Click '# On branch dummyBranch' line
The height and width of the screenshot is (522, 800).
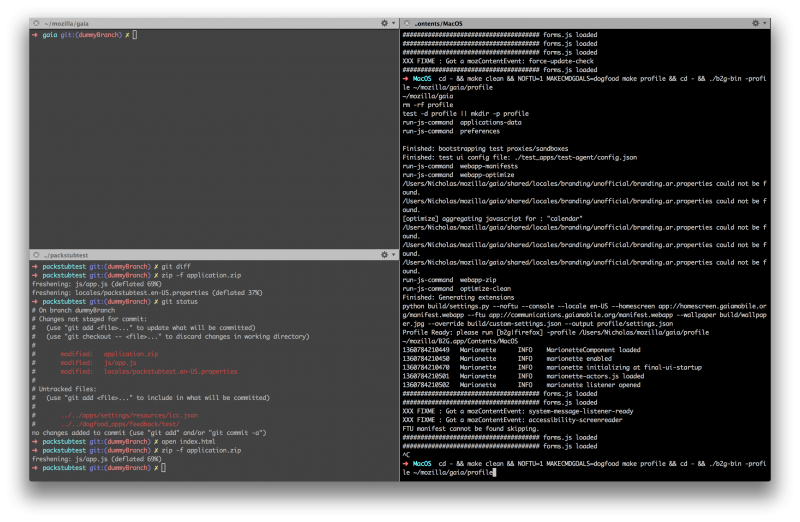(x=73, y=310)
